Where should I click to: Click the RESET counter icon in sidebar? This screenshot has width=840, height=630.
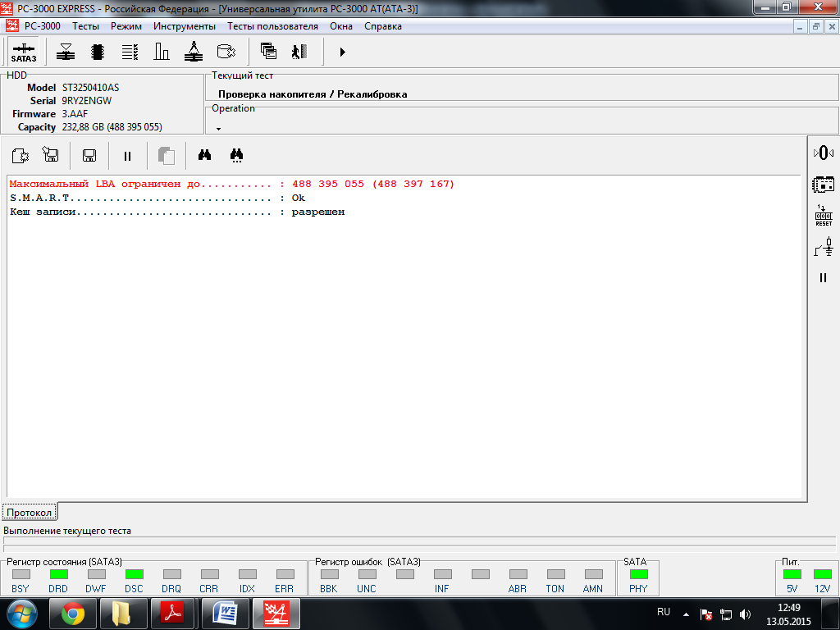click(824, 216)
